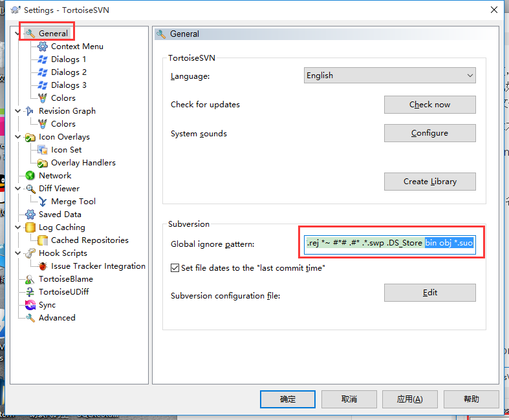Collapse the Log Caching node

pos(17,227)
